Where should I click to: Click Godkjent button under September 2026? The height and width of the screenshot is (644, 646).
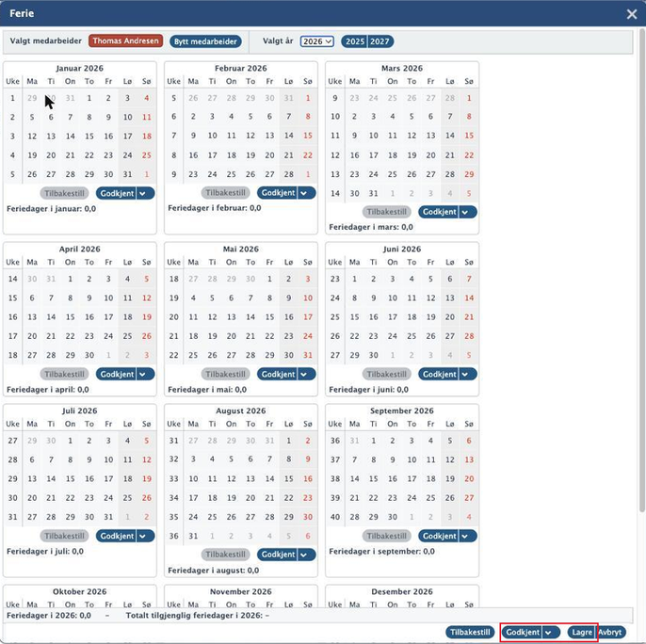(x=439, y=536)
